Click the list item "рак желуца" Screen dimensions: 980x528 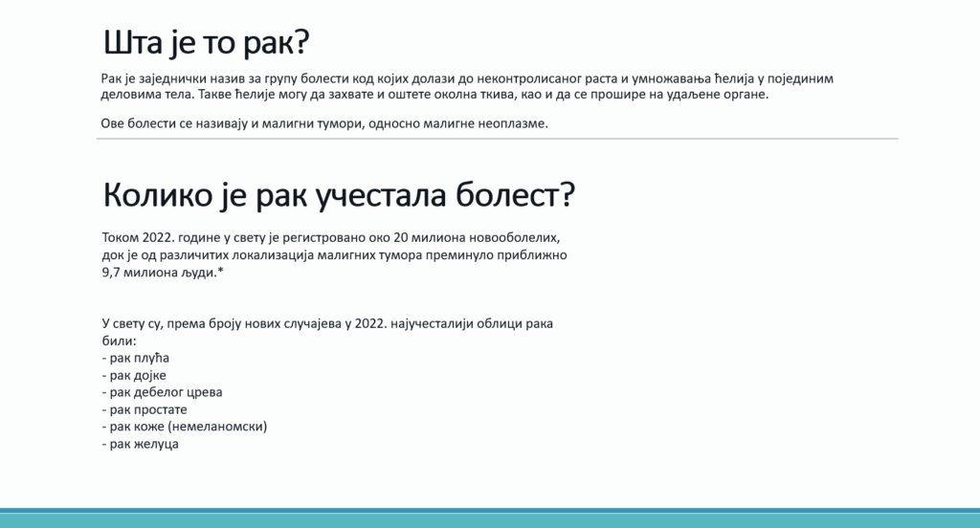pyautogui.click(x=145, y=444)
